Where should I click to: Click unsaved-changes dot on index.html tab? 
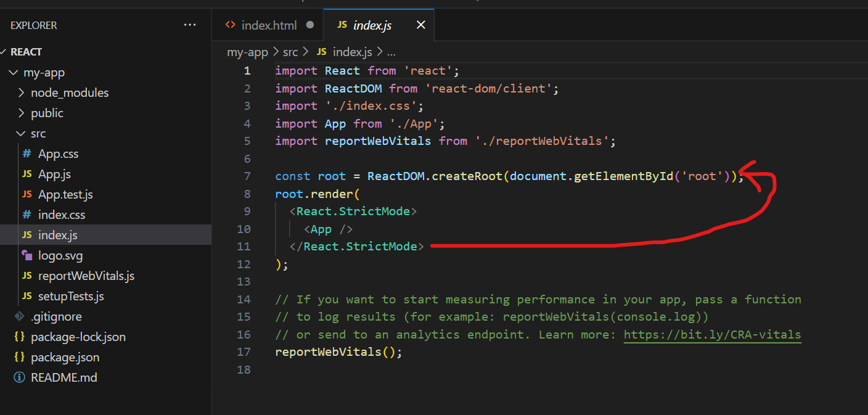pos(310,25)
